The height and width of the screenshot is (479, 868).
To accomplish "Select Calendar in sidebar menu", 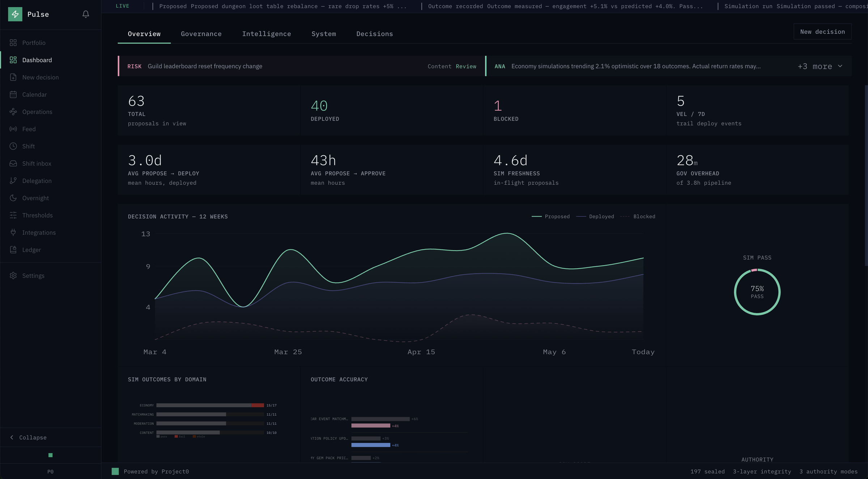I will 51,94.
